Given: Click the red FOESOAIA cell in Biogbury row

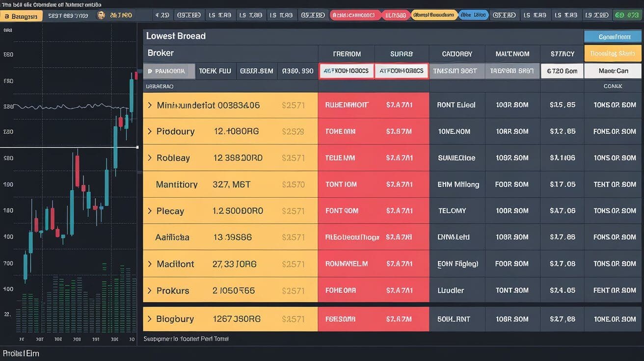Looking at the screenshot, I should pyautogui.click(x=340, y=319).
